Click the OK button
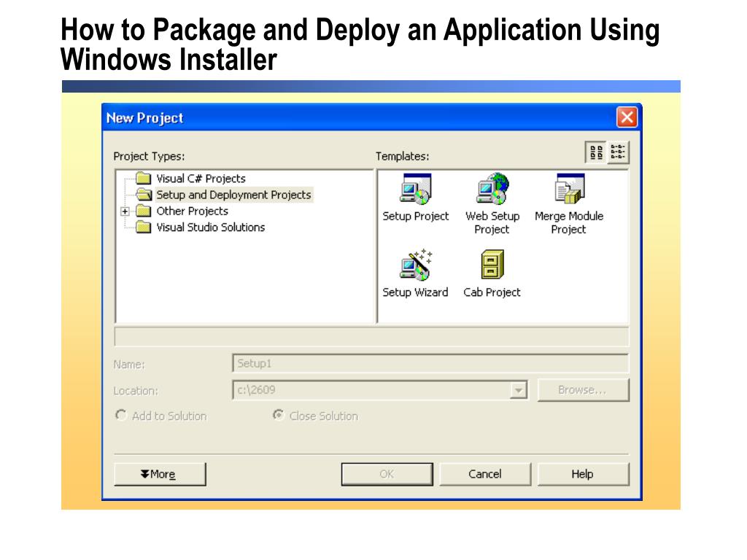 coord(387,474)
